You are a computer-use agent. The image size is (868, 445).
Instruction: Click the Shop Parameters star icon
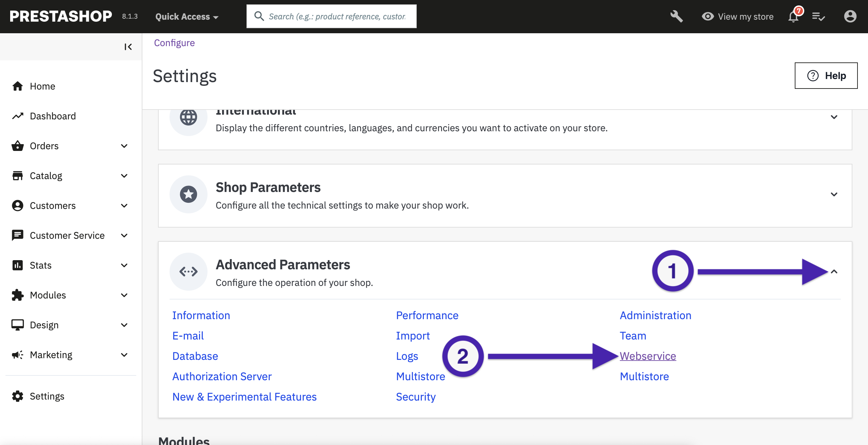pyautogui.click(x=189, y=194)
